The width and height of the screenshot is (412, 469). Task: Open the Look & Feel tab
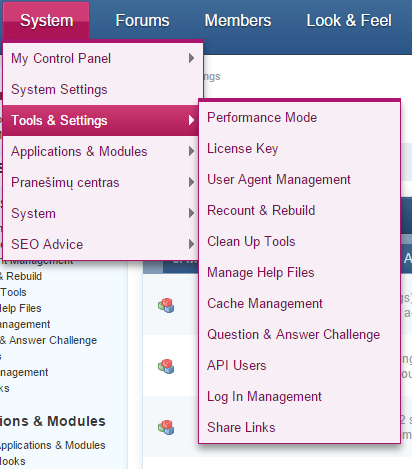pyautogui.click(x=349, y=21)
